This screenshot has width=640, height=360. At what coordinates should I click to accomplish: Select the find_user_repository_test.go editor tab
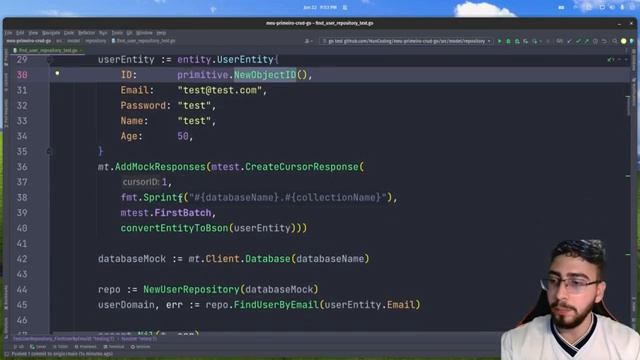point(47,51)
